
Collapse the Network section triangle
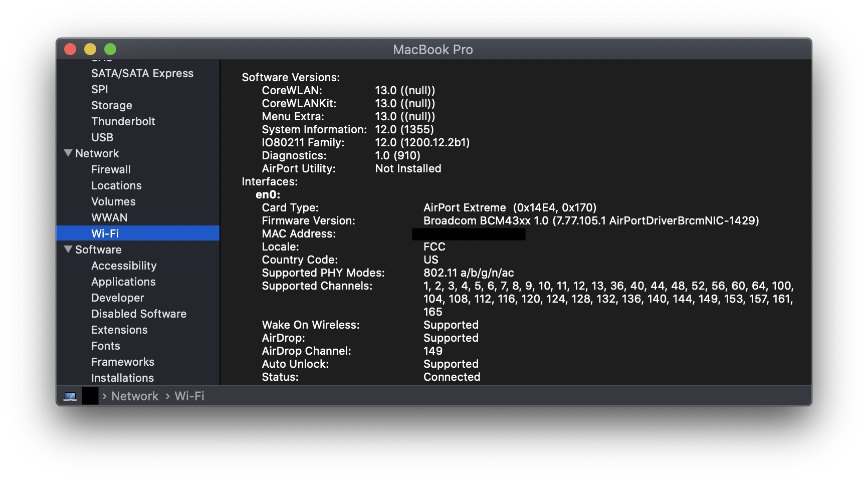(69, 153)
